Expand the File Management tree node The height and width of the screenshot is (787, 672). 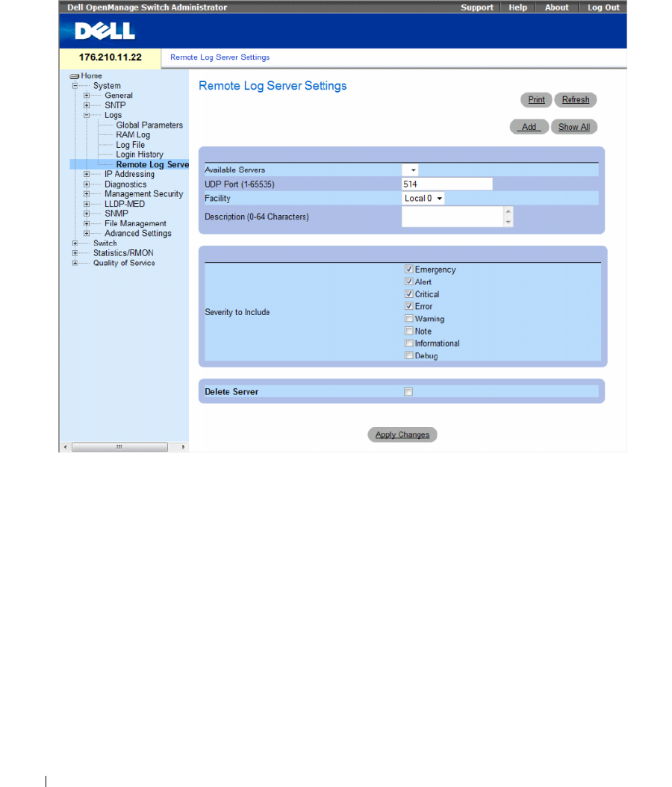(x=87, y=223)
